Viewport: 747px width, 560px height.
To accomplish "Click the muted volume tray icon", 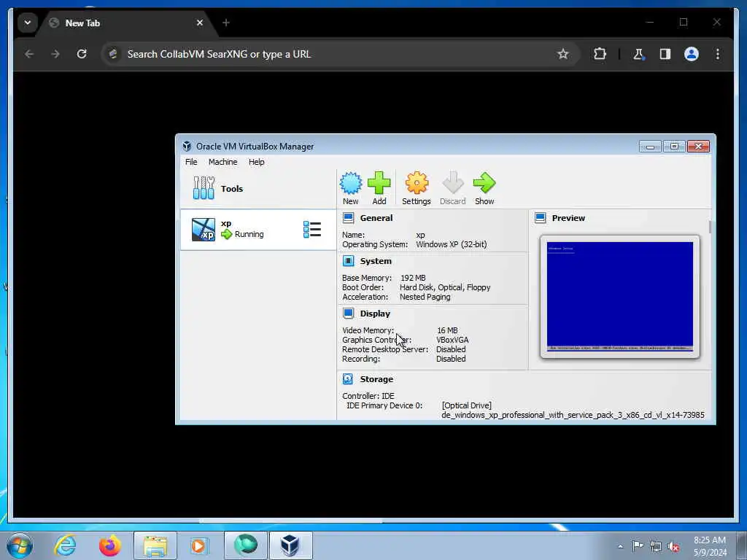I will click(673, 546).
